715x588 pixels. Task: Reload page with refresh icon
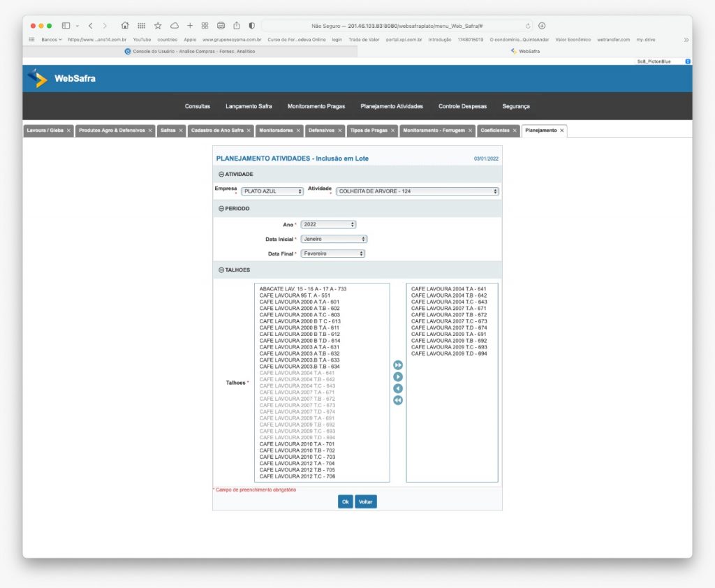[x=528, y=26]
